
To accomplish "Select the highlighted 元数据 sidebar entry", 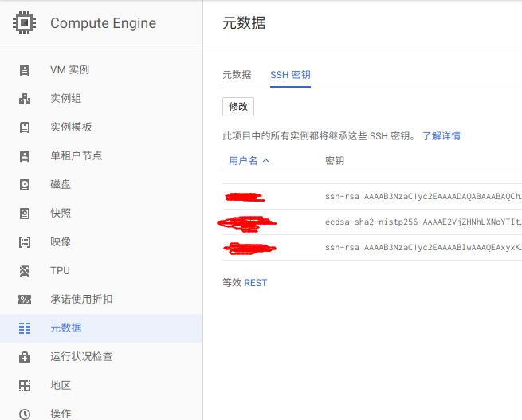I will tap(101, 328).
